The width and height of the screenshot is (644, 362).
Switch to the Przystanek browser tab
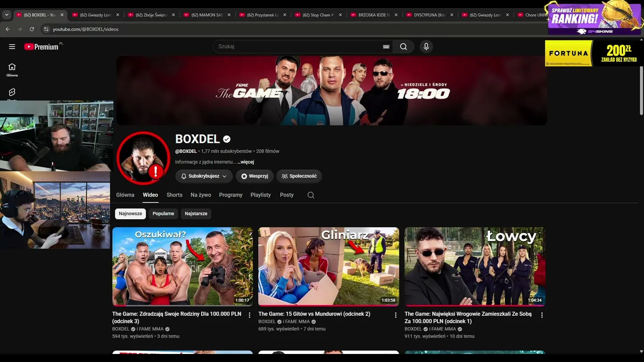pyautogui.click(x=263, y=15)
